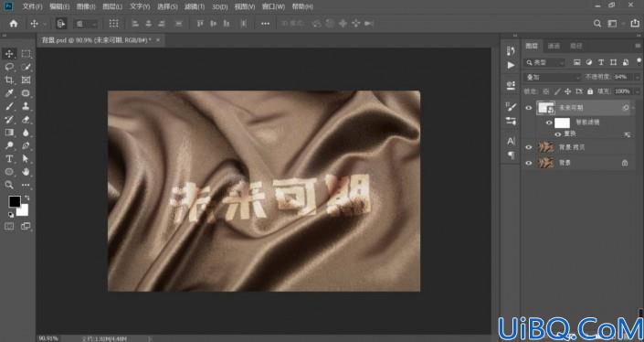This screenshot has width=644, height=342.
Task: Select the Rectangular Marquee tool
Action: tap(26, 54)
